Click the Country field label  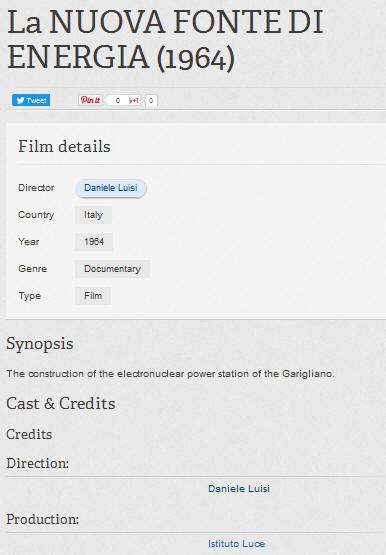(36, 215)
